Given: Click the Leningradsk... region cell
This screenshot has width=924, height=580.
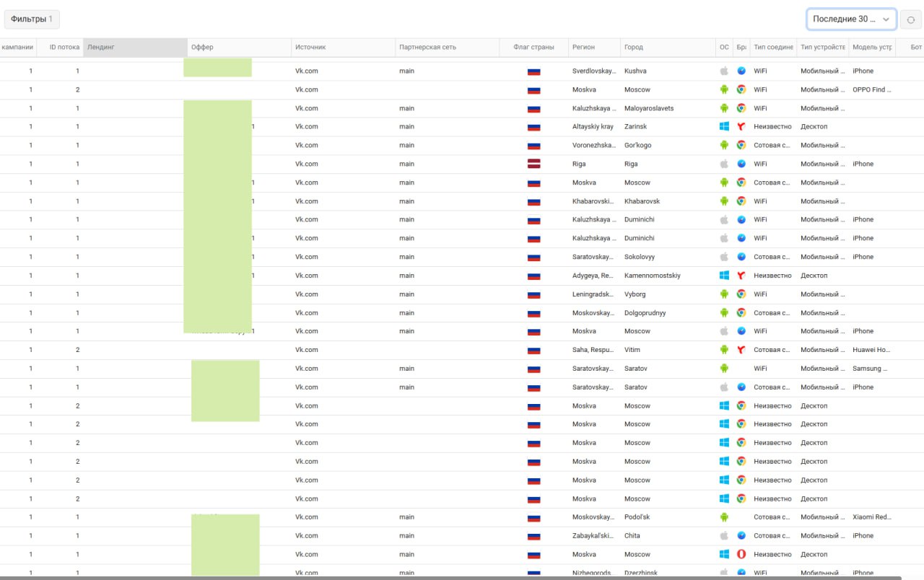Looking at the screenshot, I should (593, 294).
